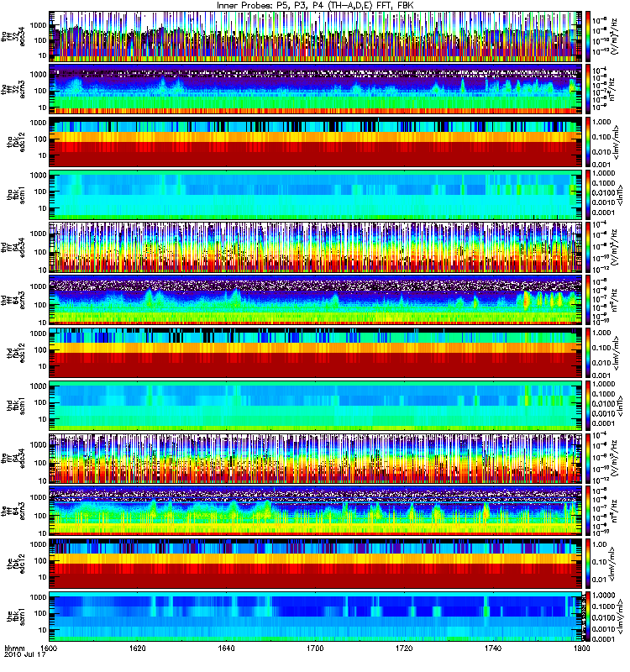Viewport: 630px width, 672px height.
Task: Click the 1600 time axis label
Action: tap(49, 648)
